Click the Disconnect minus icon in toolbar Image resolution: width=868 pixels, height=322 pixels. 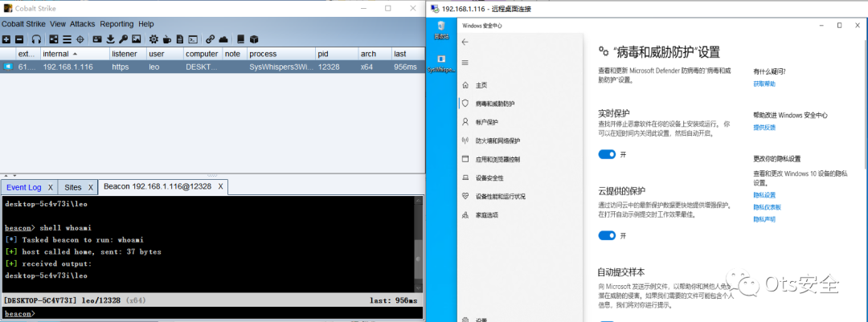pos(19,39)
